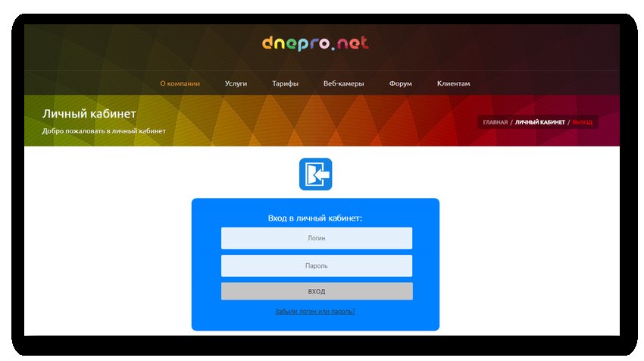644x361 pixels.
Task: Click the blue login panel below the link
Action: pos(315,323)
